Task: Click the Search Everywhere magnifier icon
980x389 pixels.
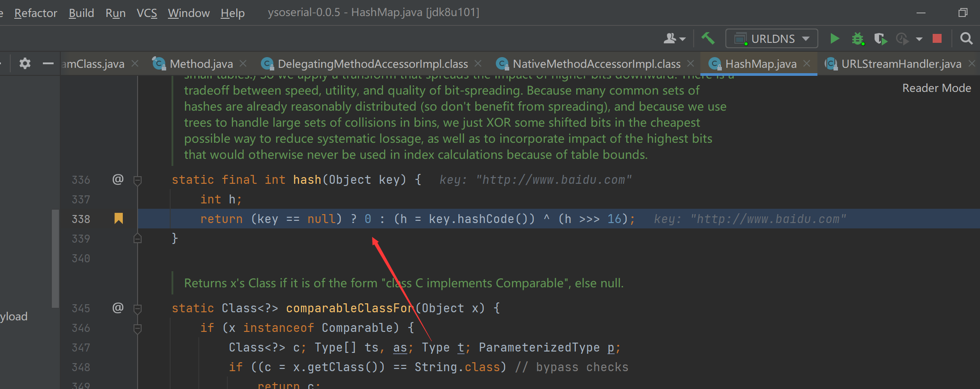Action: (x=966, y=39)
